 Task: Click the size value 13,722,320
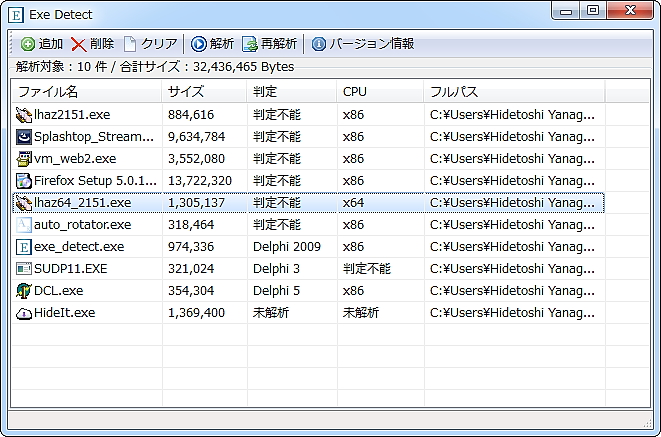click(200, 181)
